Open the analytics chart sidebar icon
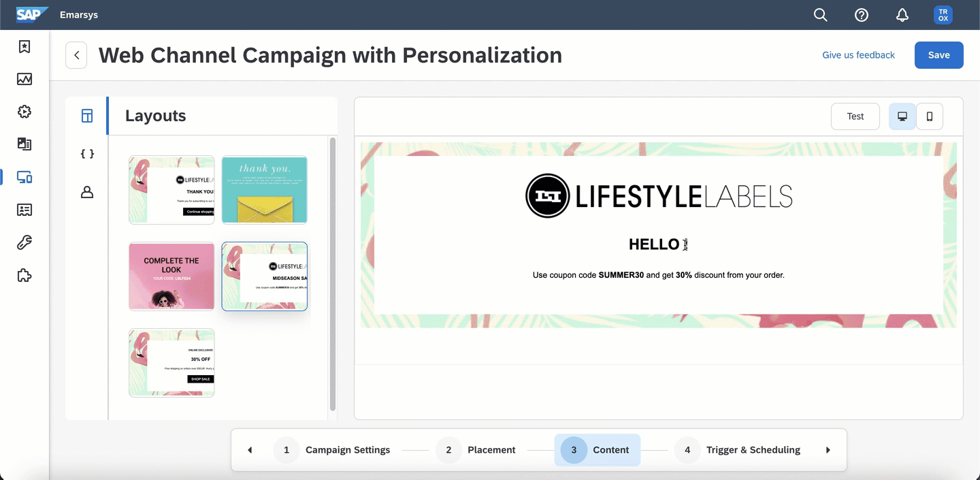The image size is (980, 480). pos(24,79)
